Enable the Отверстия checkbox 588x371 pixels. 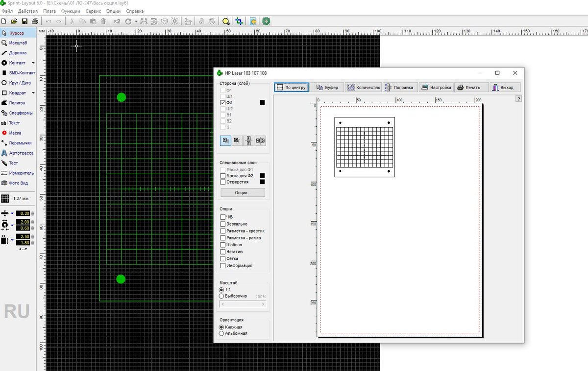click(223, 182)
